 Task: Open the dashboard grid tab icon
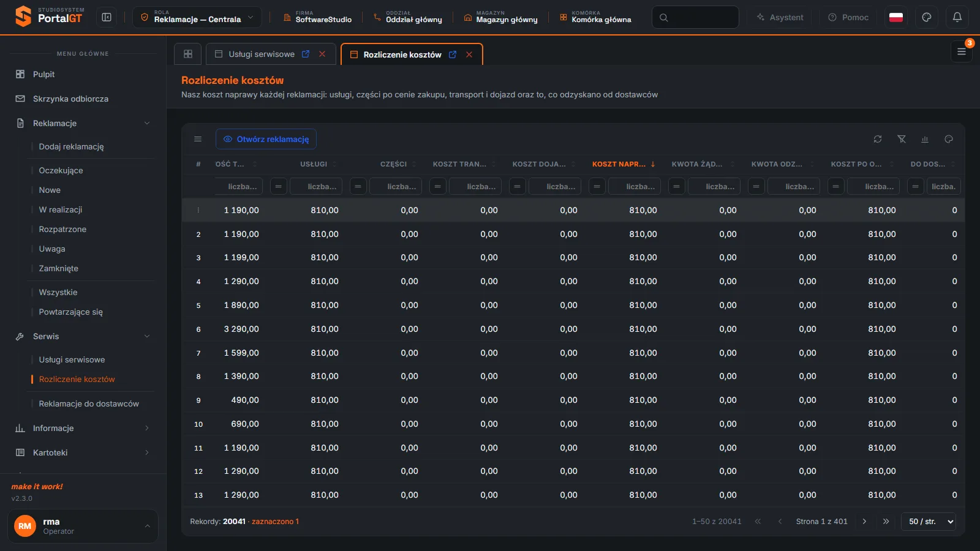pos(188,54)
